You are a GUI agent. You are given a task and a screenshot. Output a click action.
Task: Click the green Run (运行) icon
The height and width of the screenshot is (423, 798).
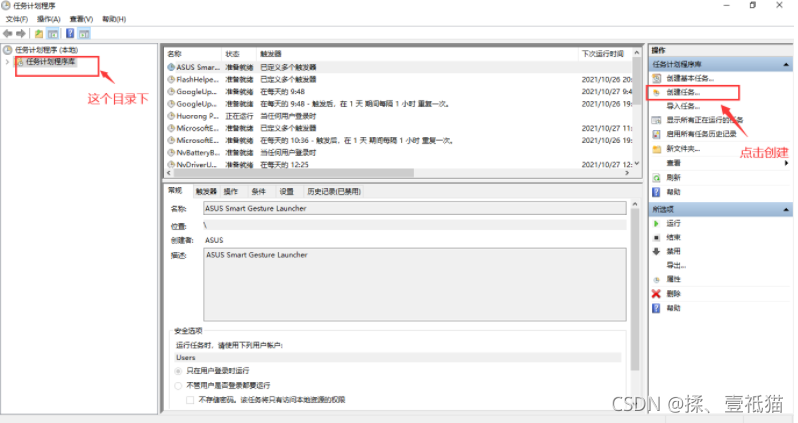coord(656,223)
